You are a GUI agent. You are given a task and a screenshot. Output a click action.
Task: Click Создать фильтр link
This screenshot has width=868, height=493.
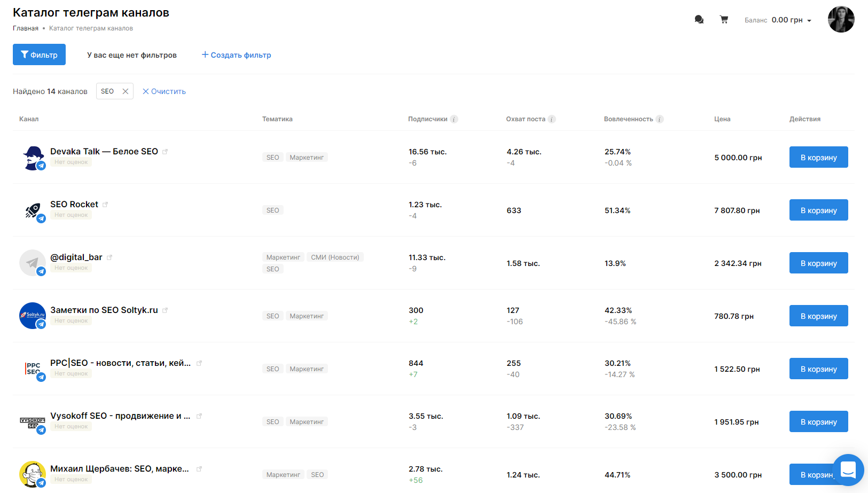click(x=236, y=55)
